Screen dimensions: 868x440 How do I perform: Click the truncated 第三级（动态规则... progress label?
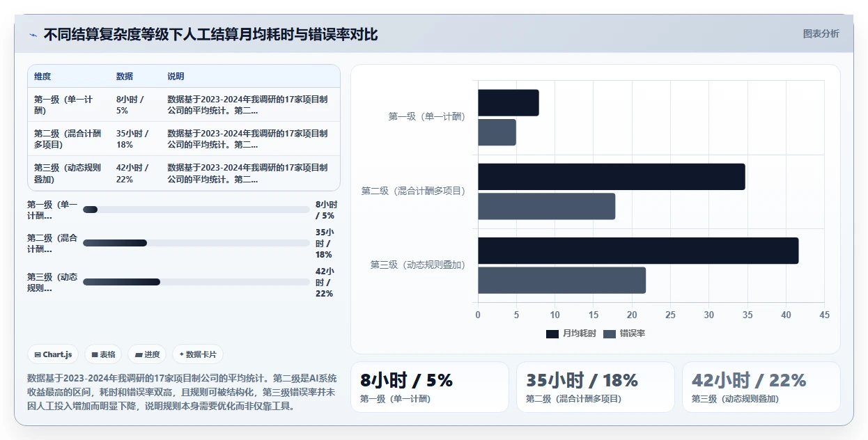tap(52, 282)
